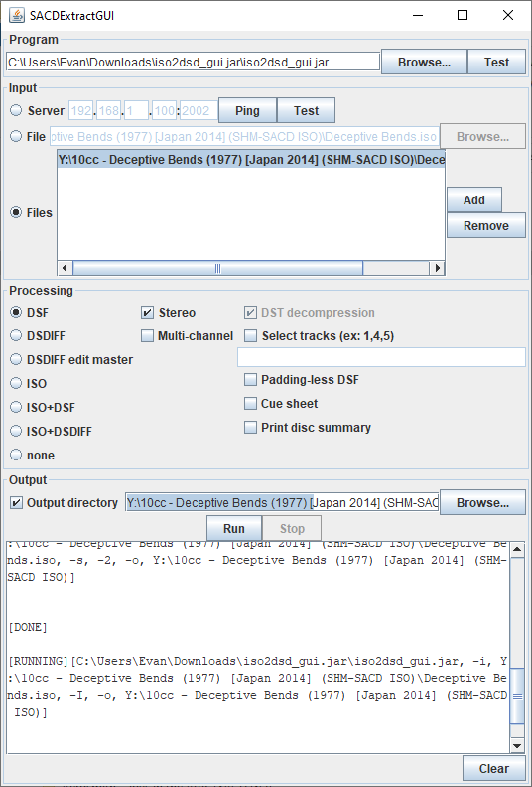Select the Deceptive Bends ISO list entry
The image size is (532, 787).
251,160
